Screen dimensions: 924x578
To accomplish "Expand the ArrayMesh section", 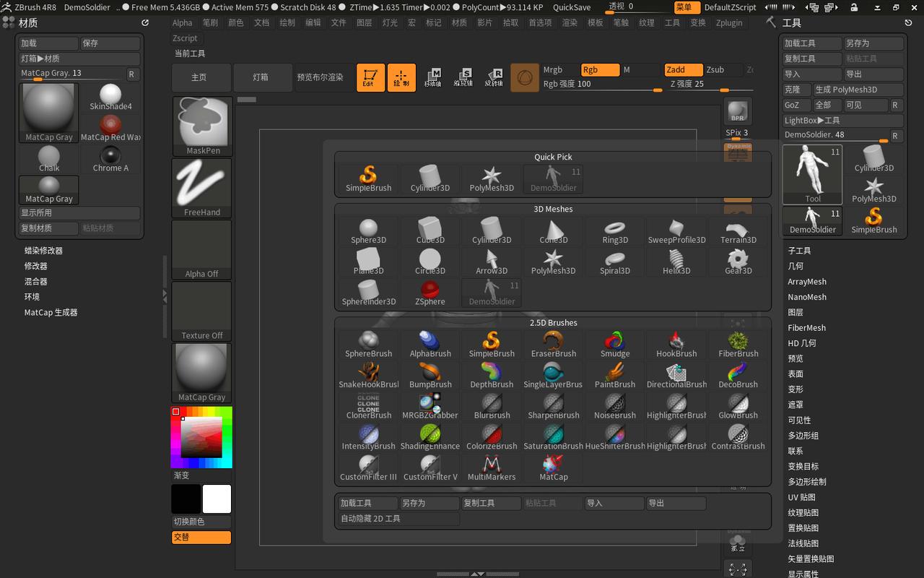I will coord(807,282).
